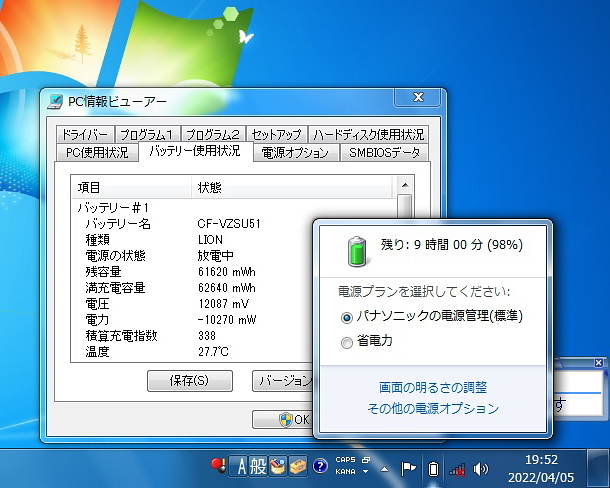Select the バッテリー使用状況 tab
The image size is (610, 488).
(196, 151)
